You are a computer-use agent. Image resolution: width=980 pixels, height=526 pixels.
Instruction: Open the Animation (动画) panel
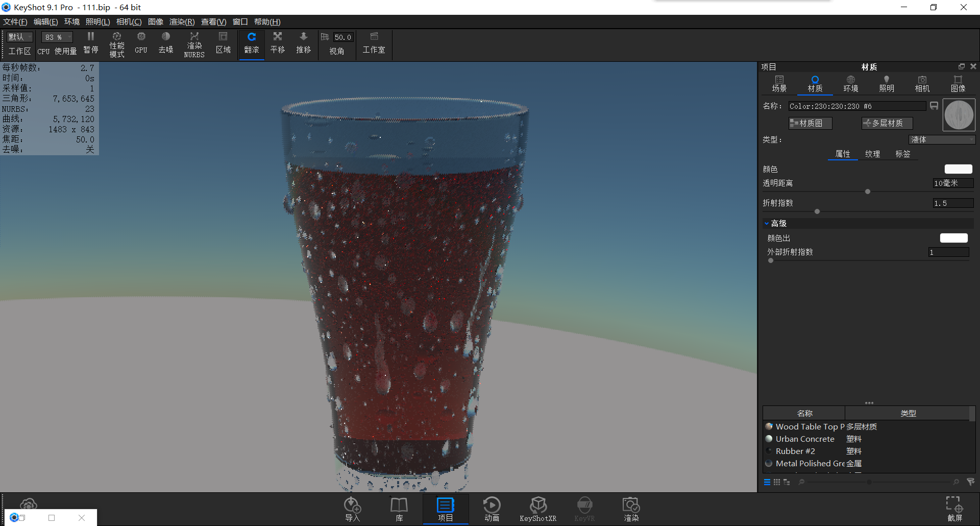(492, 508)
